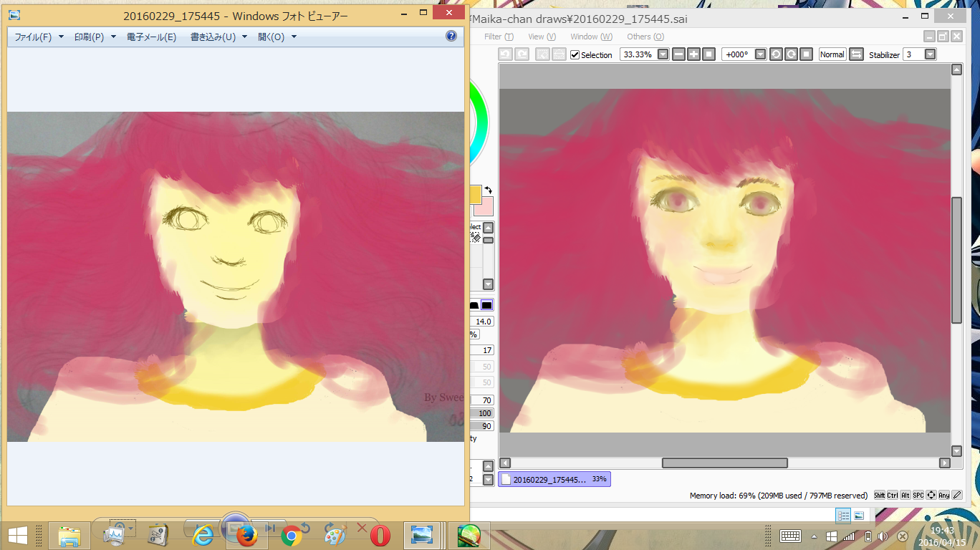Screen dimensions: 980x550
Task: Reset zoom with square button after plus
Action: coord(708,54)
